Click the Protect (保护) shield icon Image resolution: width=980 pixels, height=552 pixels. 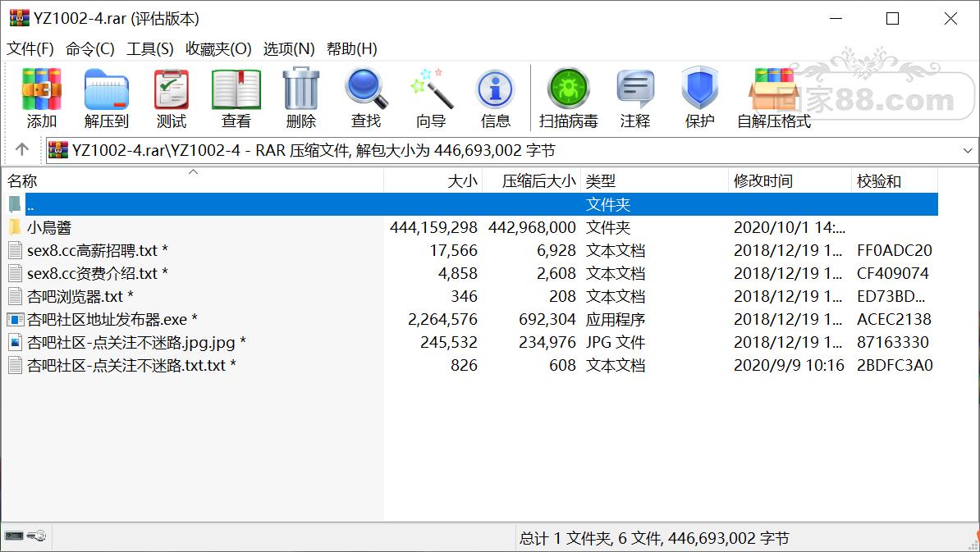click(699, 89)
